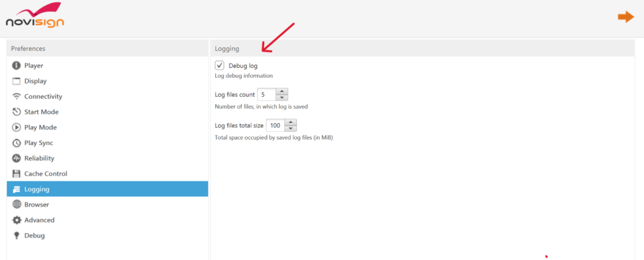The width and height of the screenshot is (644, 260).
Task: Disable the Debug log checkbox
Action: pyautogui.click(x=219, y=65)
